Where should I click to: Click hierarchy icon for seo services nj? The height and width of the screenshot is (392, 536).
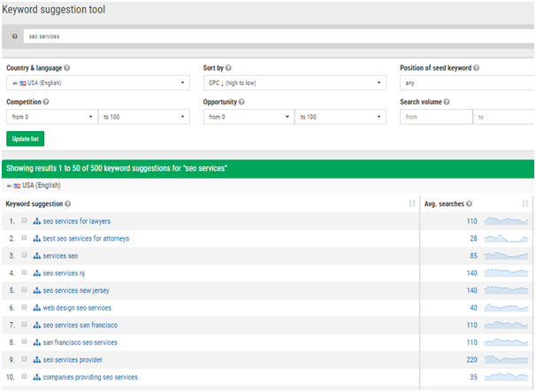[36, 273]
